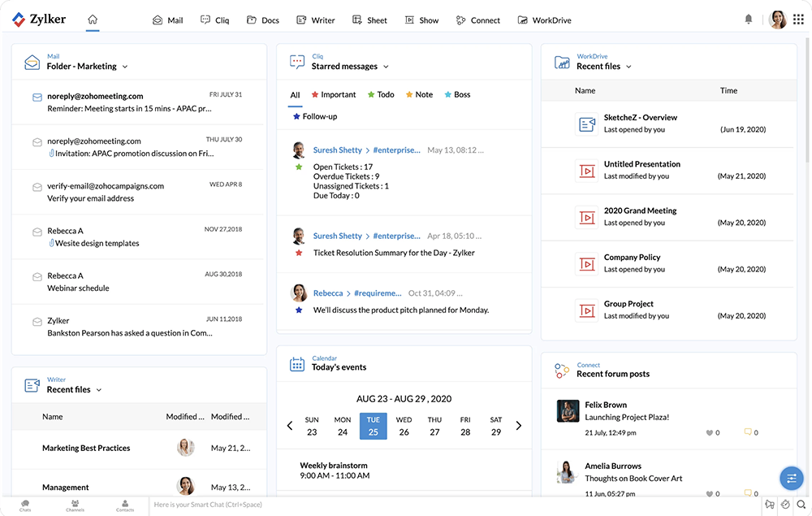The height and width of the screenshot is (516, 812).
Task: Open Chats in the bottom bar
Action: click(x=25, y=505)
